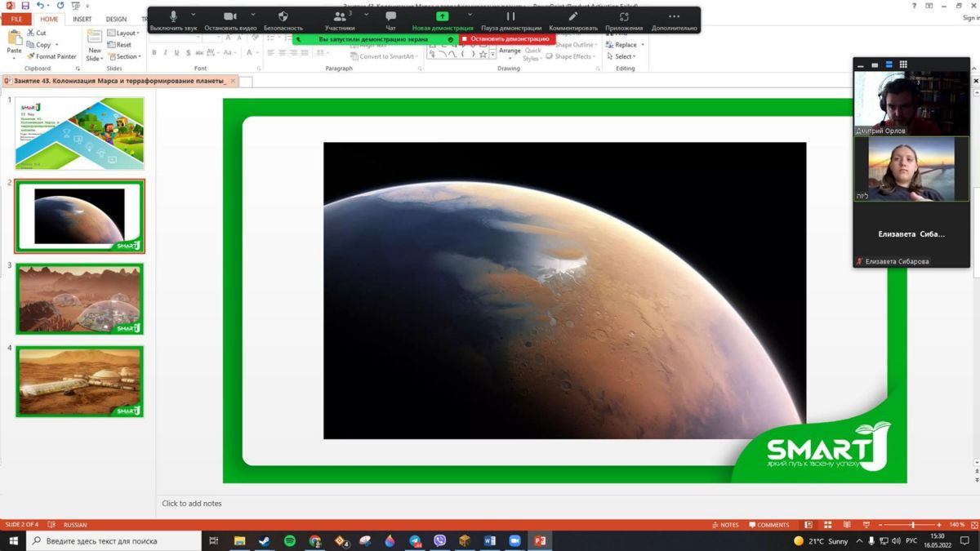Screen dimensions: 980x551
Task: Click the Replace button
Action: pyautogui.click(x=625, y=45)
